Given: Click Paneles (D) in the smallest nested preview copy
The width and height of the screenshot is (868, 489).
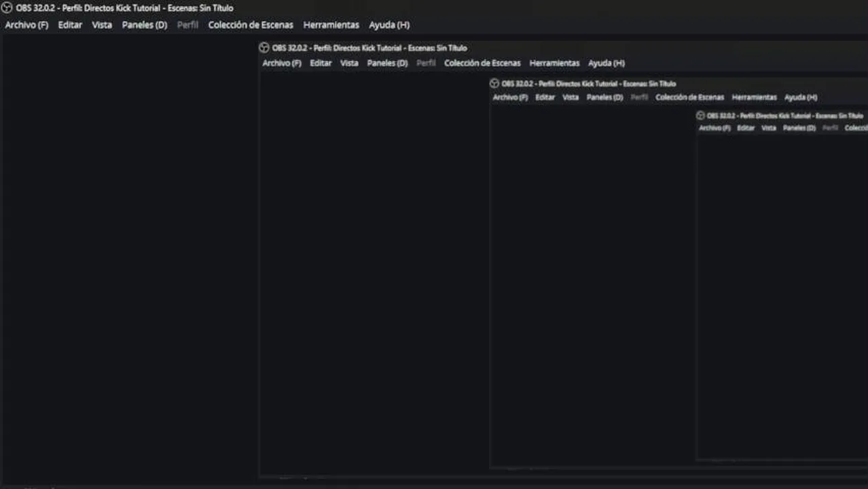Looking at the screenshot, I should pos(799,128).
